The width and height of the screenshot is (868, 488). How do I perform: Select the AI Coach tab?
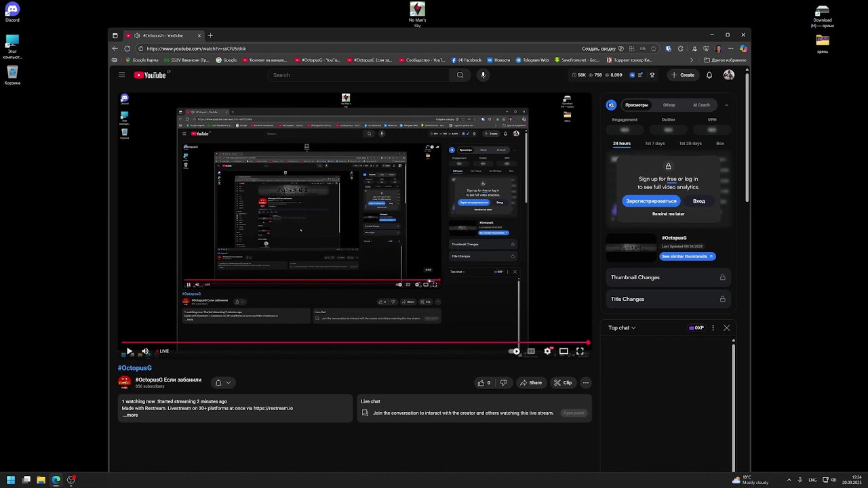[x=701, y=105]
